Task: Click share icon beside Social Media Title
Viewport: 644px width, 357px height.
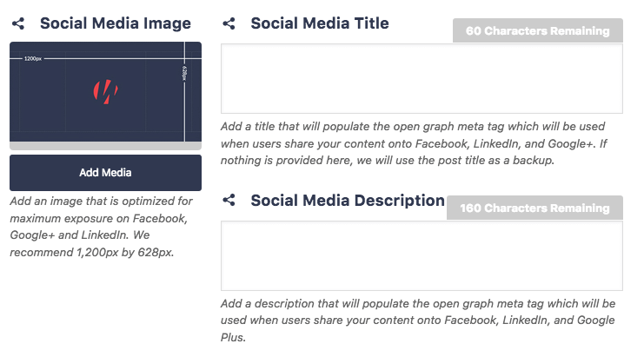Action: [229, 23]
